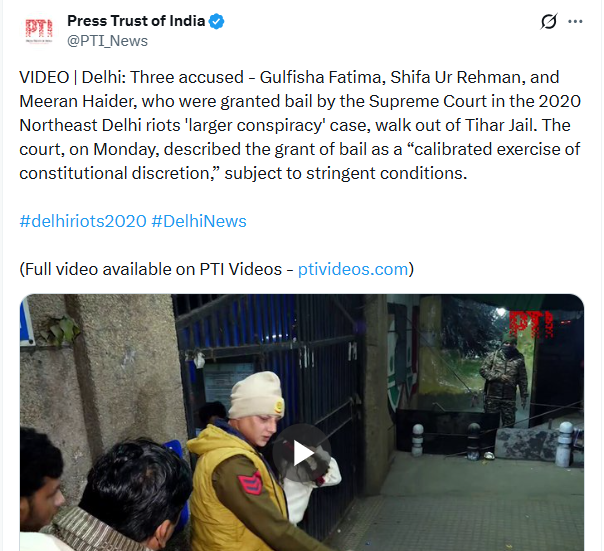This screenshot has width=604, height=551.
Task: Open the @PTI_News handle link
Action: click(107, 41)
